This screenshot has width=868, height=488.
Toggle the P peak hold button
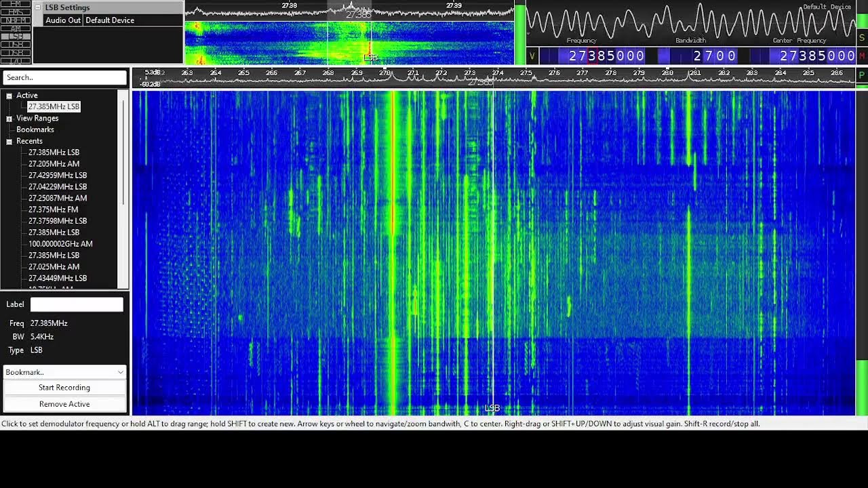click(x=862, y=75)
